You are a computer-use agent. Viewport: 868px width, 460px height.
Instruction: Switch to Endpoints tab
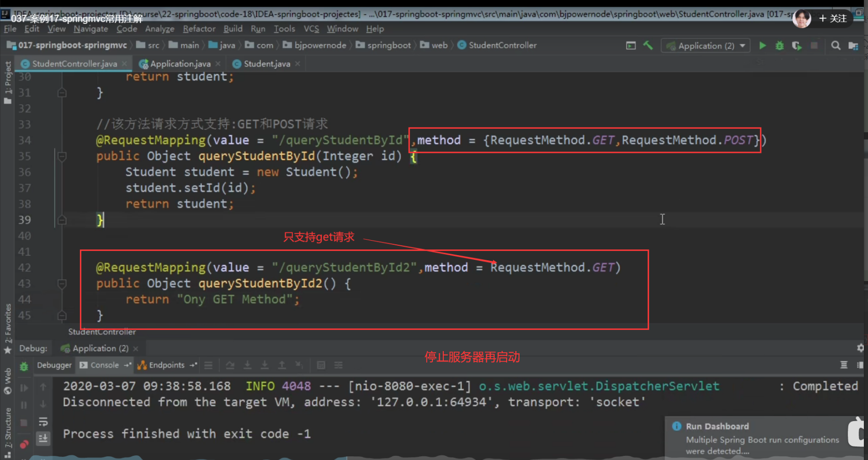point(166,366)
